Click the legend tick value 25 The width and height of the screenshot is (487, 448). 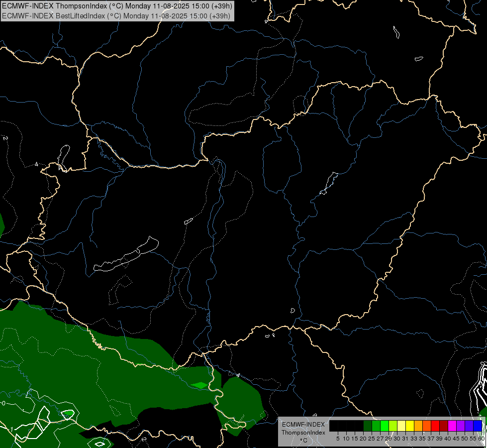click(x=372, y=439)
